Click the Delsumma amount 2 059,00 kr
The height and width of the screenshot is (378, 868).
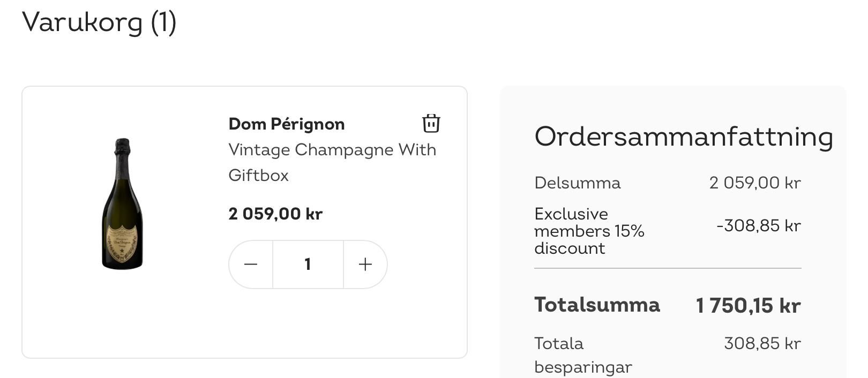pyautogui.click(x=754, y=183)
